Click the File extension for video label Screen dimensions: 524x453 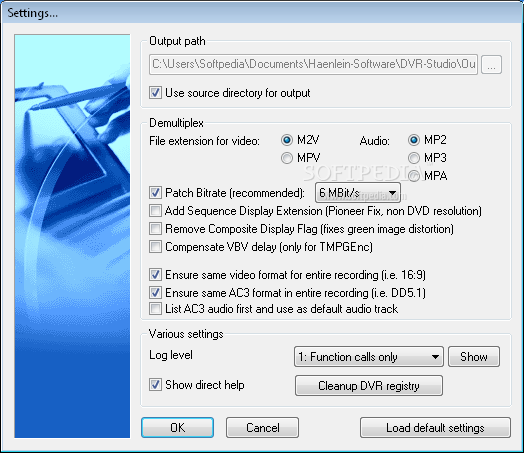tap(204, 141)
